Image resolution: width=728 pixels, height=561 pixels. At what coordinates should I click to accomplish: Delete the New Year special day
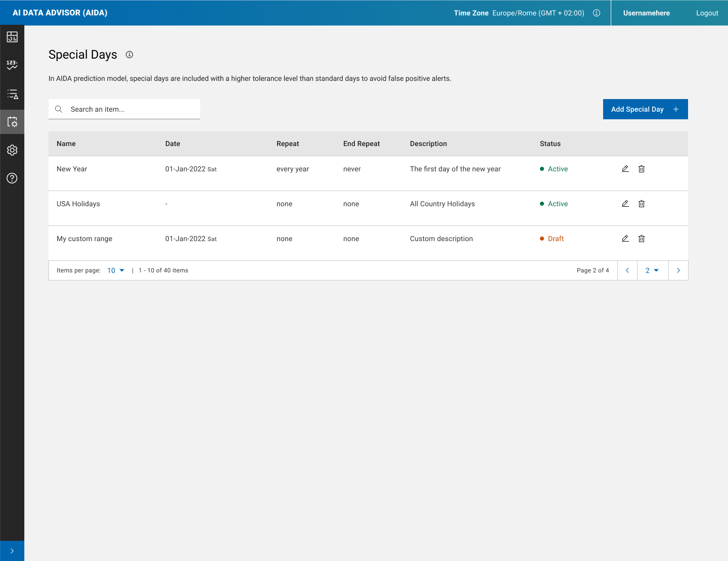[x=642, y=169]
